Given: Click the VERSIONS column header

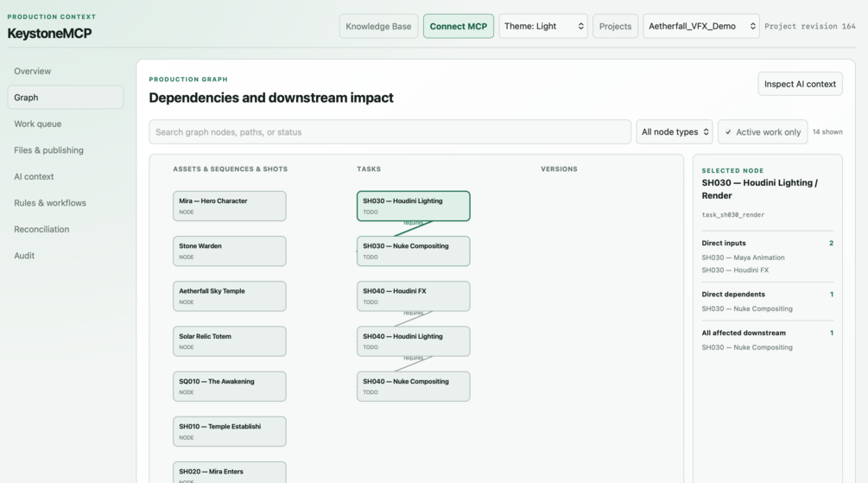Looking at the screenshot, I should 559,169.
